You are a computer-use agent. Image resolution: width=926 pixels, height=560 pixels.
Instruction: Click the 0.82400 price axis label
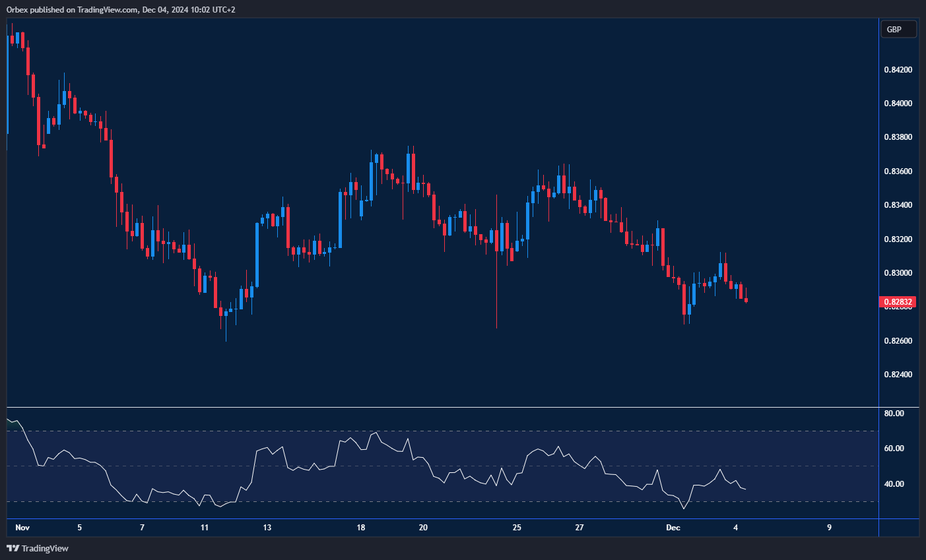(898, 375)
